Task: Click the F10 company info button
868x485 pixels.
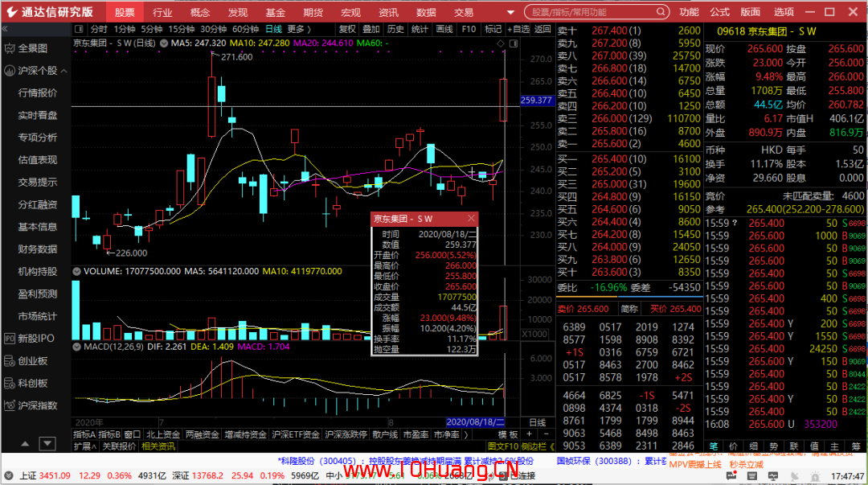Action: [469, 29]
